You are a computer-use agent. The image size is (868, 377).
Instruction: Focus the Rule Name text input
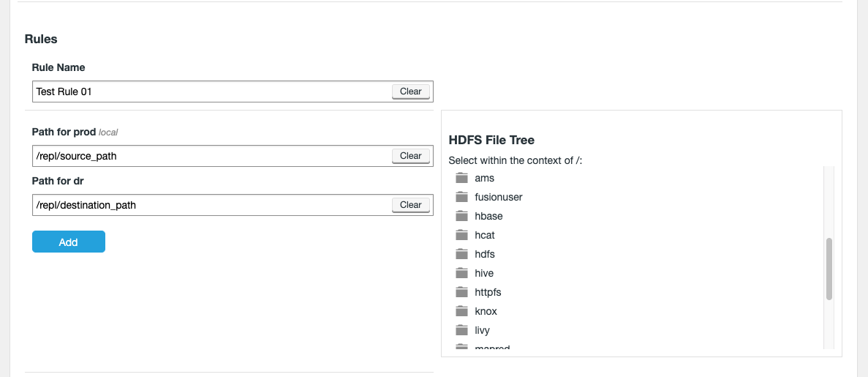pyautogui.click(x=212, y=92)
